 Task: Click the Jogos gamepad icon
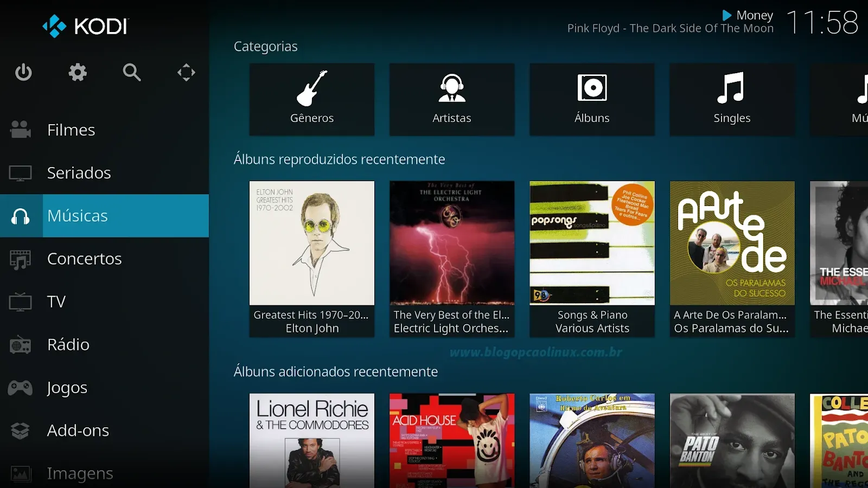[x=21, y=388]
